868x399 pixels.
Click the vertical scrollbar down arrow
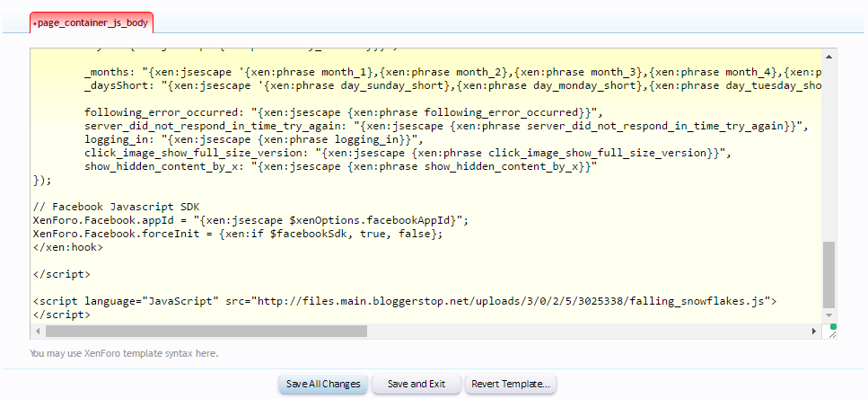click(829, 315)
